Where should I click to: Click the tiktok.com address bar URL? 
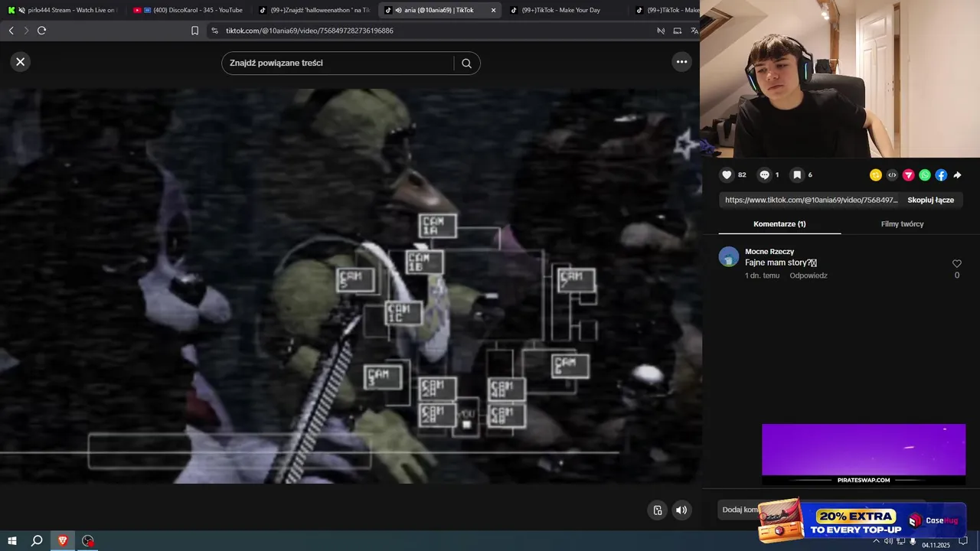309,31
